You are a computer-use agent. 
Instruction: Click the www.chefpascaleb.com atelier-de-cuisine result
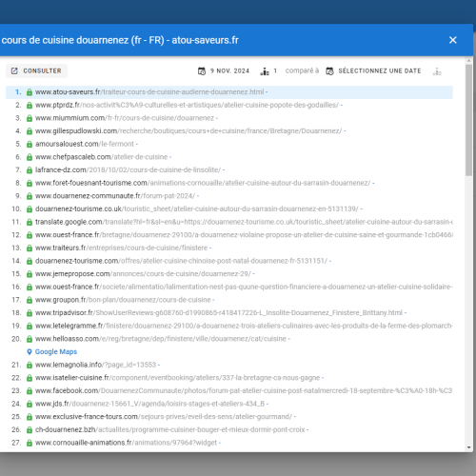click(x=103, y=157)
